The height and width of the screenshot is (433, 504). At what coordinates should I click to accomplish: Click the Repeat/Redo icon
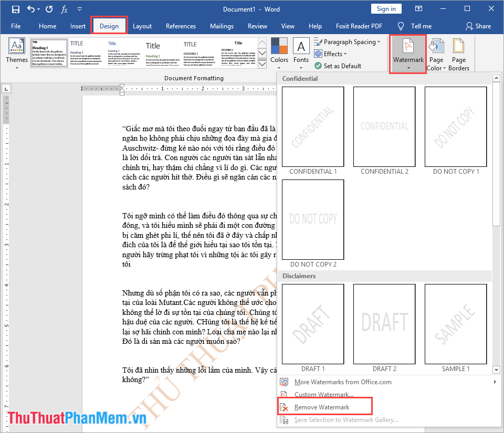coord(49,8)
